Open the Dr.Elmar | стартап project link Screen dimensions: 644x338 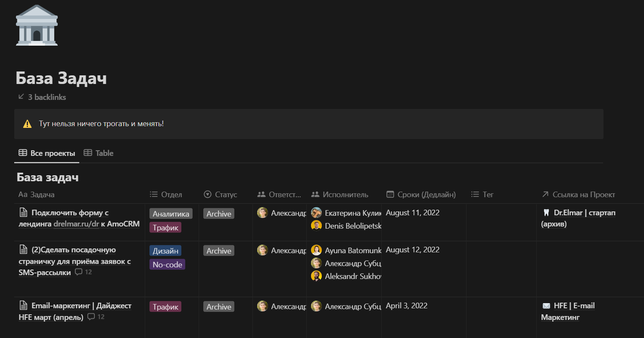578,213
